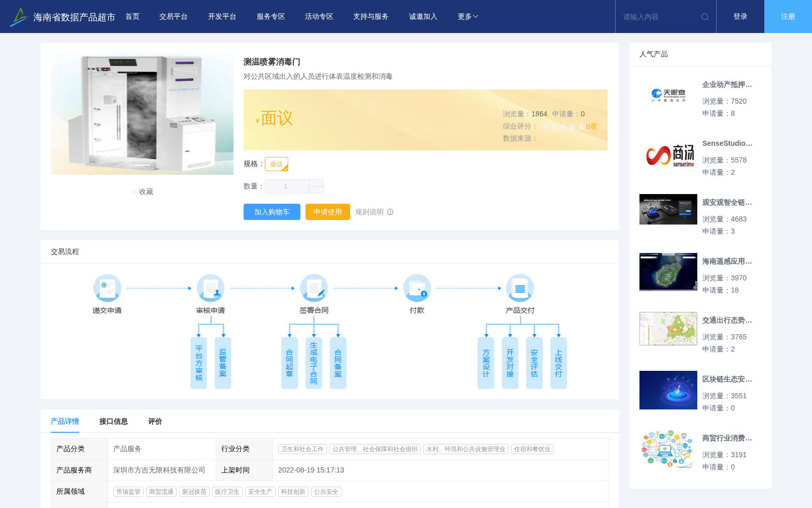Click the 合同起草 sub-step box
Viewport: 812px width, 508px height.
click(289, 363)
